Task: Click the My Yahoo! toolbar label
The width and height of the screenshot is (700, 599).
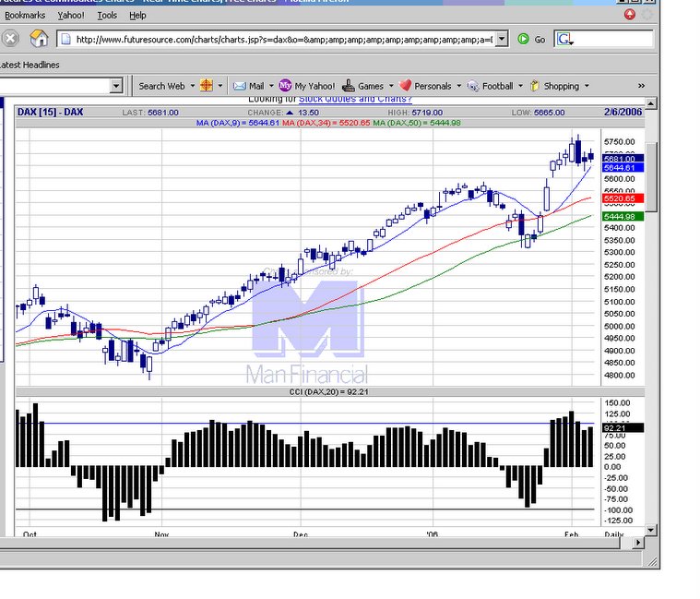Action: pos(314,86)
